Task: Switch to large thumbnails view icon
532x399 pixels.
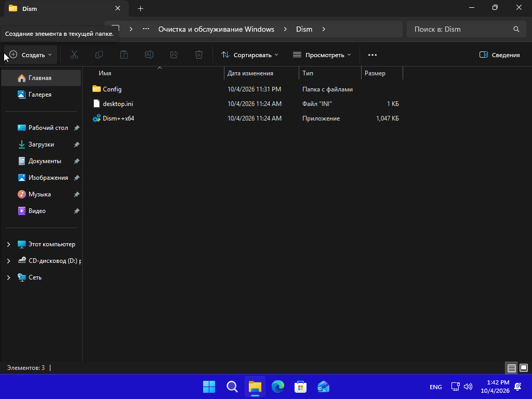Action: [x=524, y=368]
